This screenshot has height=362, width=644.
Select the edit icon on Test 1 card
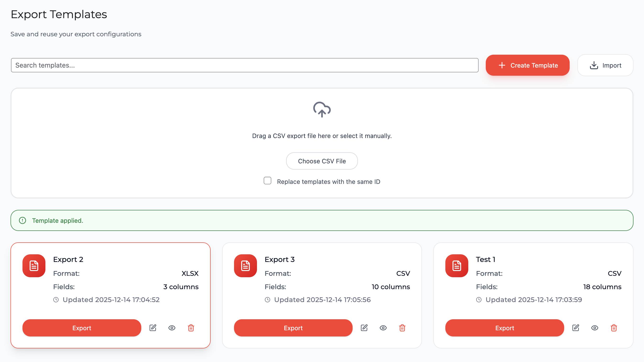click(575, 328)
